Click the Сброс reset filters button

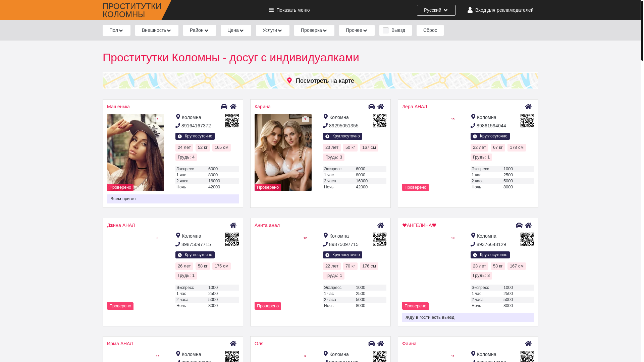[430, 30]
